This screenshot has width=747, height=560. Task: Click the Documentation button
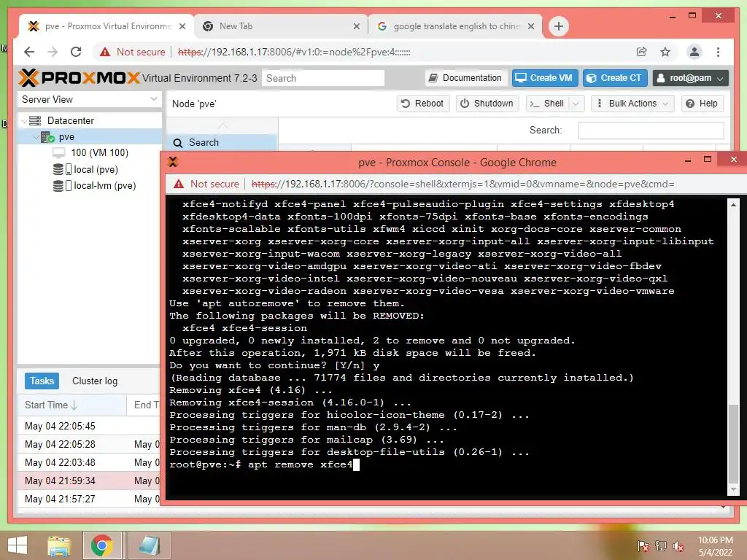pyautogui.click(x=465, y=78)
